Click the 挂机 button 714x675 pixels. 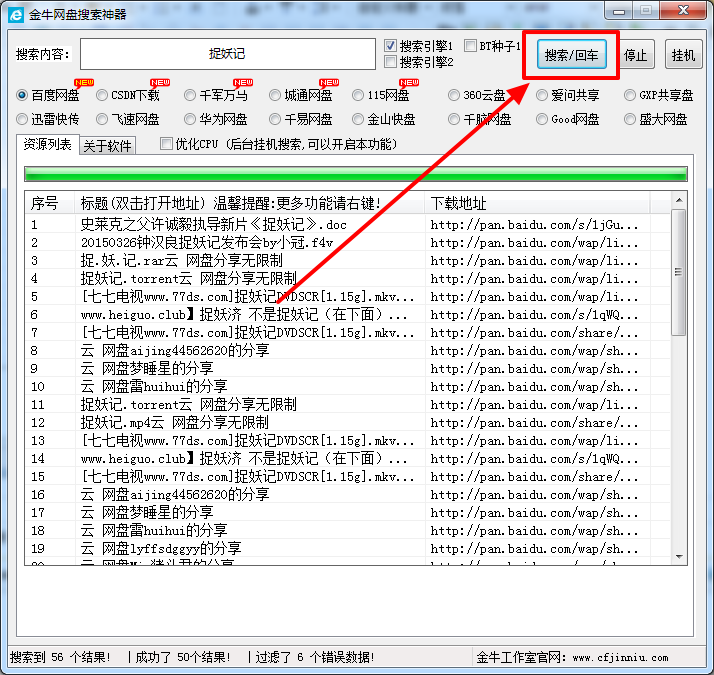tap(683, 55)
